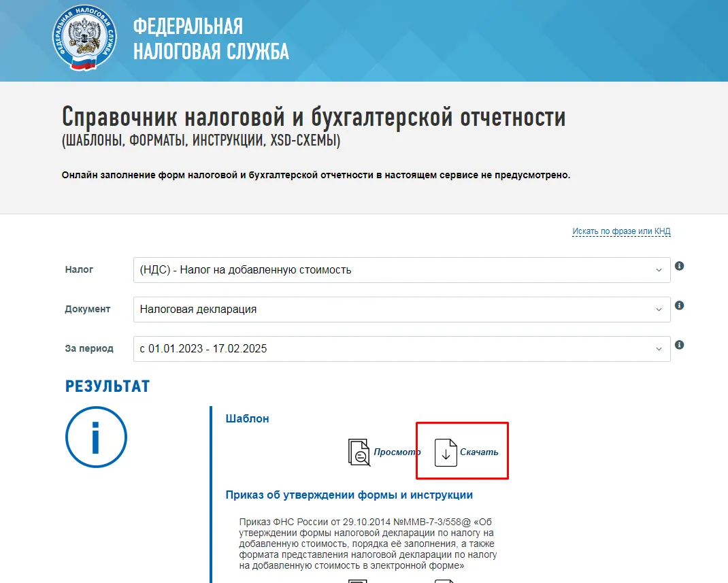Click the Просмотр text link

coord(397,452)
